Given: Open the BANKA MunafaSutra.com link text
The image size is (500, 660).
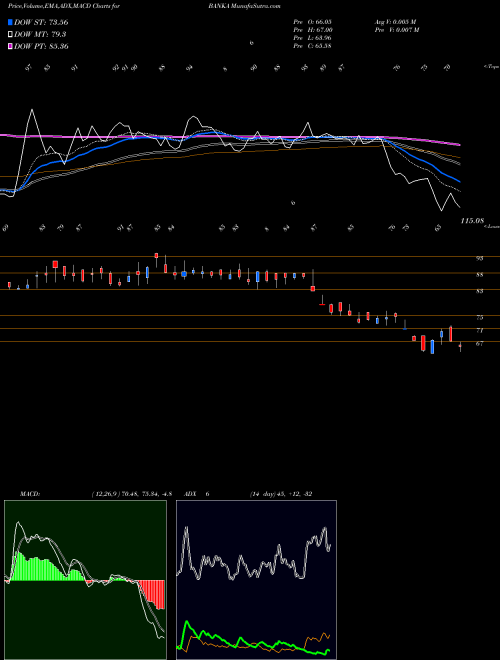Looking at the screenshot, I should click(x=244, y=6).
